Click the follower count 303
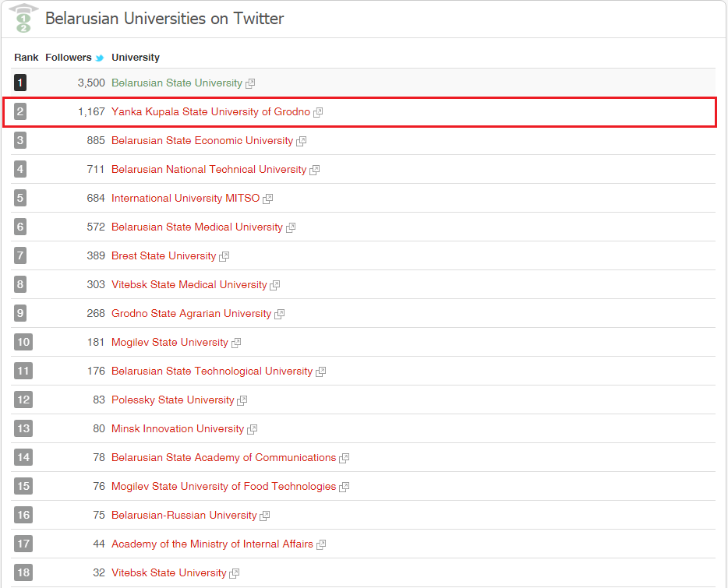The width and height of the screenshot is (728, 588). tap(96, 284)
